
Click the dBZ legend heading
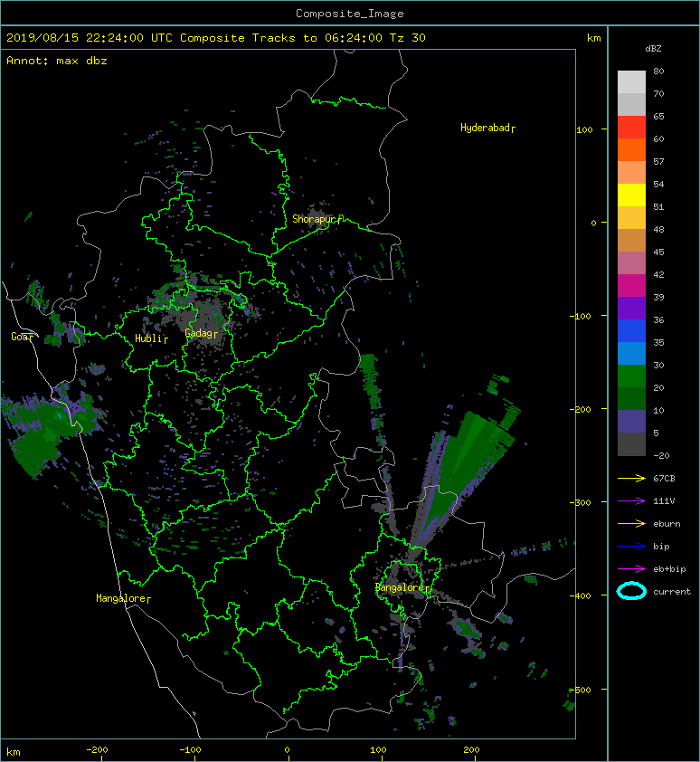point(653,49)
